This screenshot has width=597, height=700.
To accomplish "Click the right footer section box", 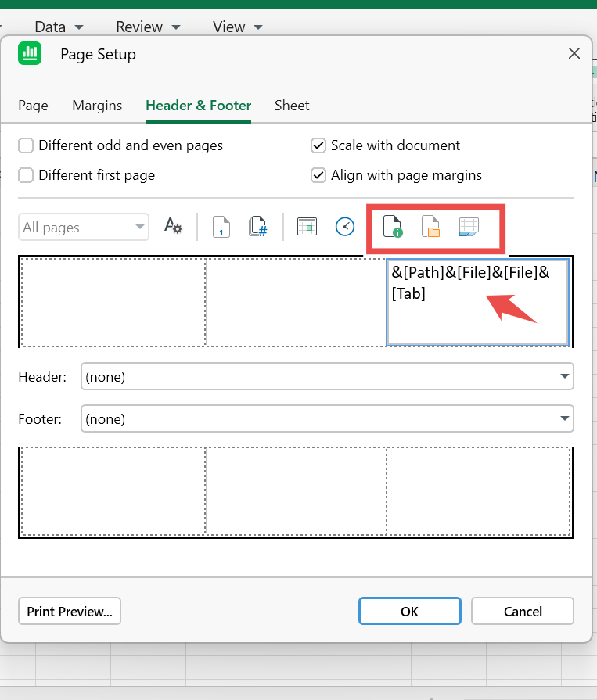I will (x=478, y=491).
